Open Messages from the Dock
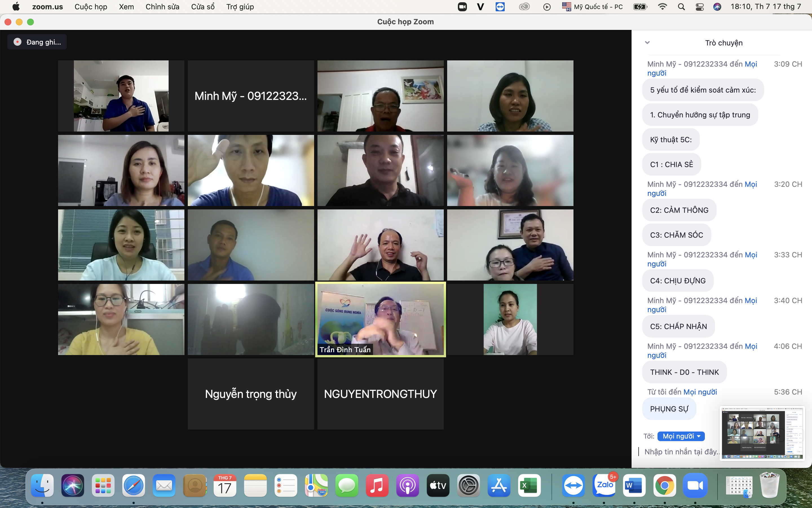The height and width of the screenshot is (508, 812). pyautogui.click(x=347, y=485)
